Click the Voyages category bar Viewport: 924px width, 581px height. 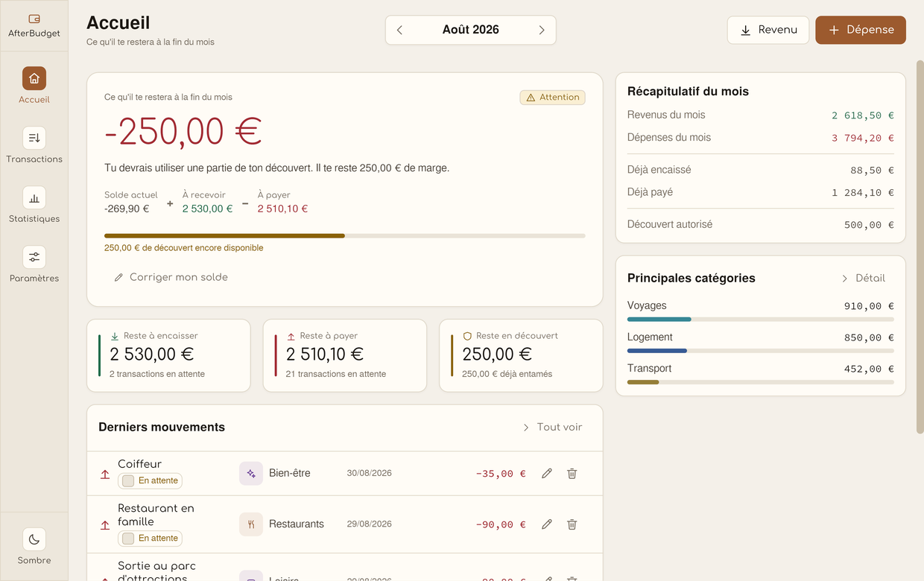tap(761, 320)
